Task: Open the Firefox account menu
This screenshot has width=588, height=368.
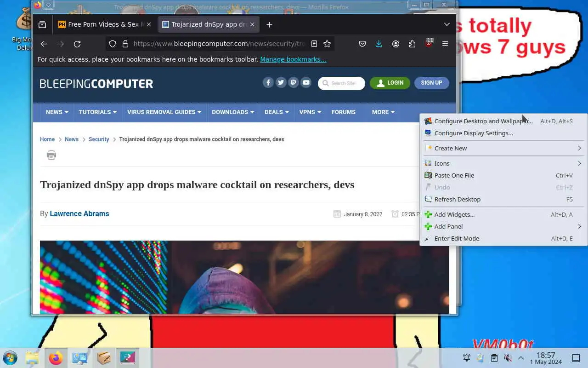Action: pyautogui.click(x=396, y=44)
